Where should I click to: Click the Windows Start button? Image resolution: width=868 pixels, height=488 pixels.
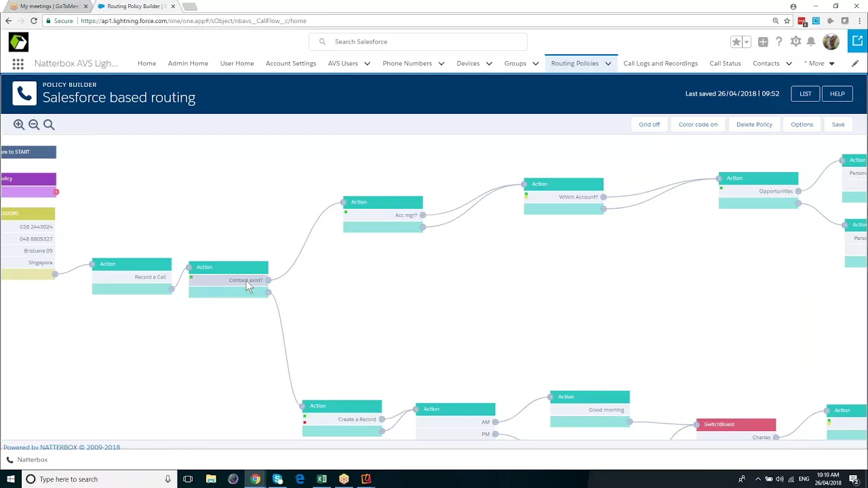point(10,479)
